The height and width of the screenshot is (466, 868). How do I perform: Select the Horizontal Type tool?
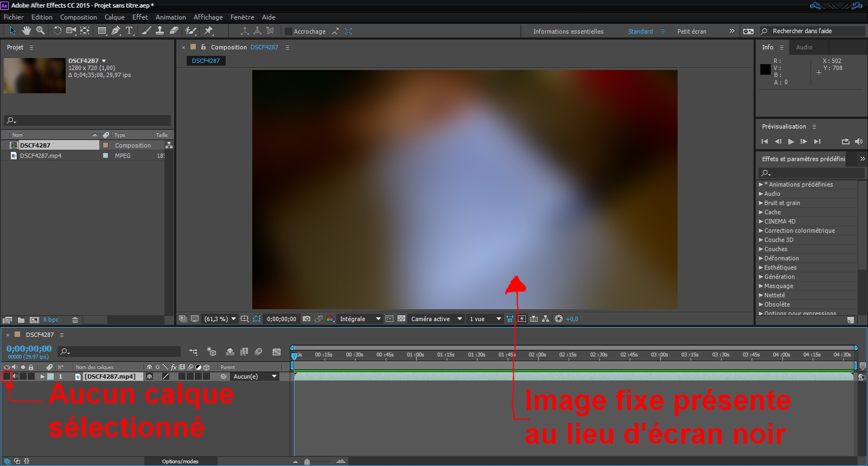129,31
